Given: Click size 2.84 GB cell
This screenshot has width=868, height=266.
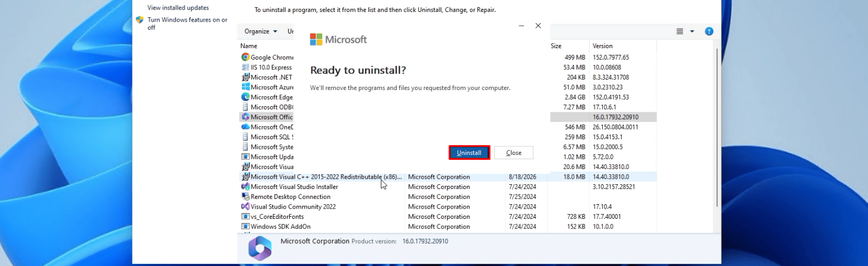Looking at the screenshot, I should coord(575,97).
